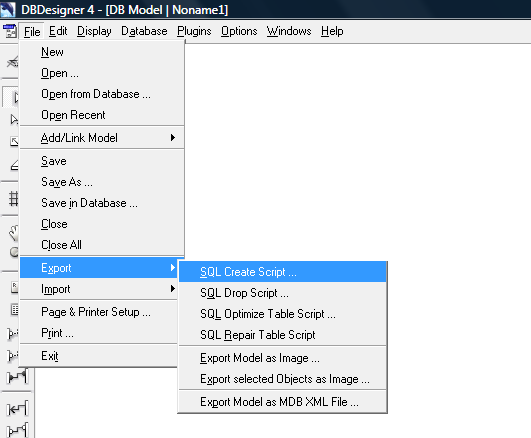531x438 pixels.
Task: Toggle the grid tool icon
Action: click(x=14, y=199)
